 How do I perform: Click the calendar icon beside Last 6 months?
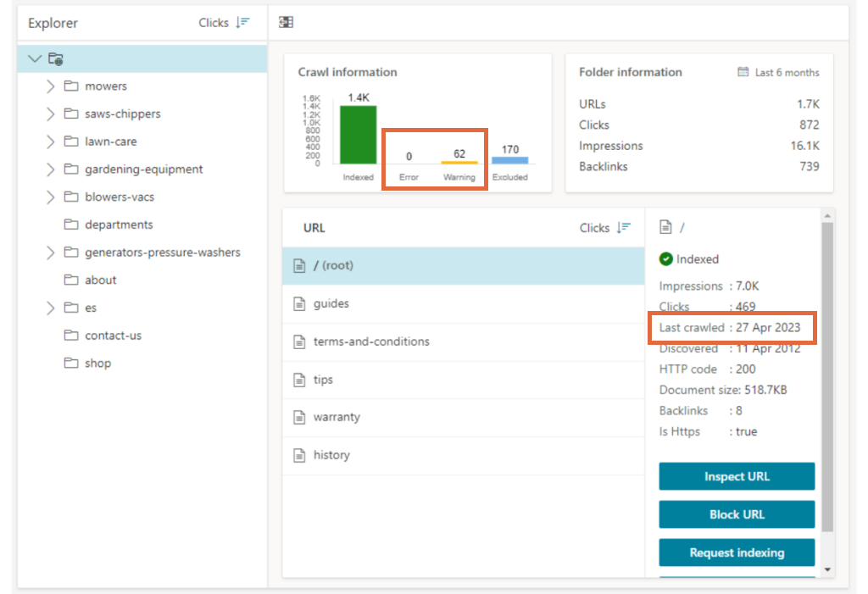pyautogui.click(x=743, y=72)
